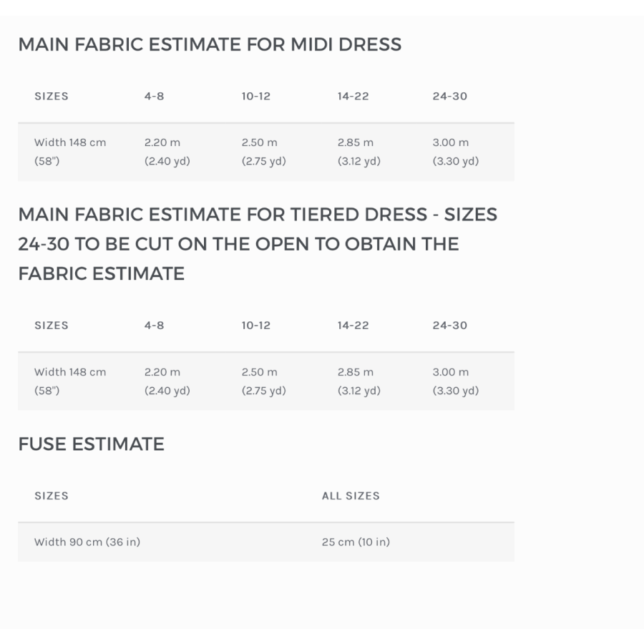This screenshot has width=644, height=644.
Task: Click the Fuse Estimate heading
Action: pyautogui.click(x=91, y=444)
